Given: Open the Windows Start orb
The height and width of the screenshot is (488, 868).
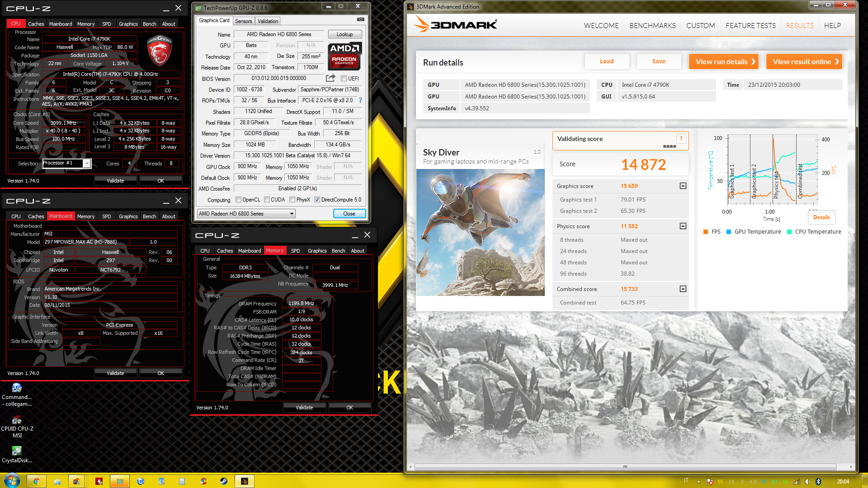Looking at the screenshot, I should 12,481.
